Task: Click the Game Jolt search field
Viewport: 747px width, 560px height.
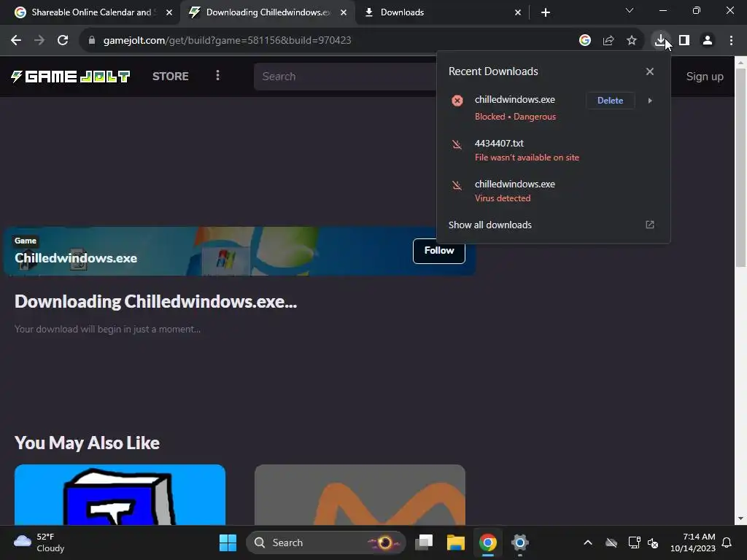Action: tap(345, 76)
